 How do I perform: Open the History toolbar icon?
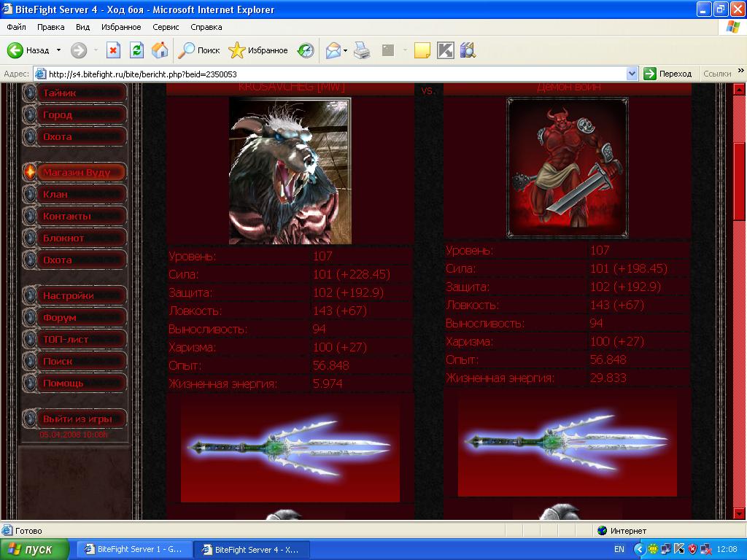(306, 50)
